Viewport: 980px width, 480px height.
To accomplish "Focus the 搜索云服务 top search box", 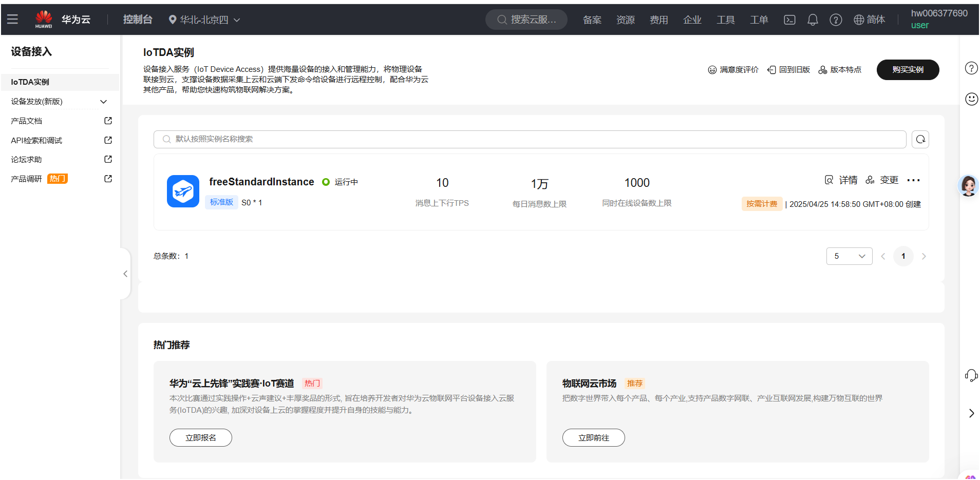I will tap(526, 20).
